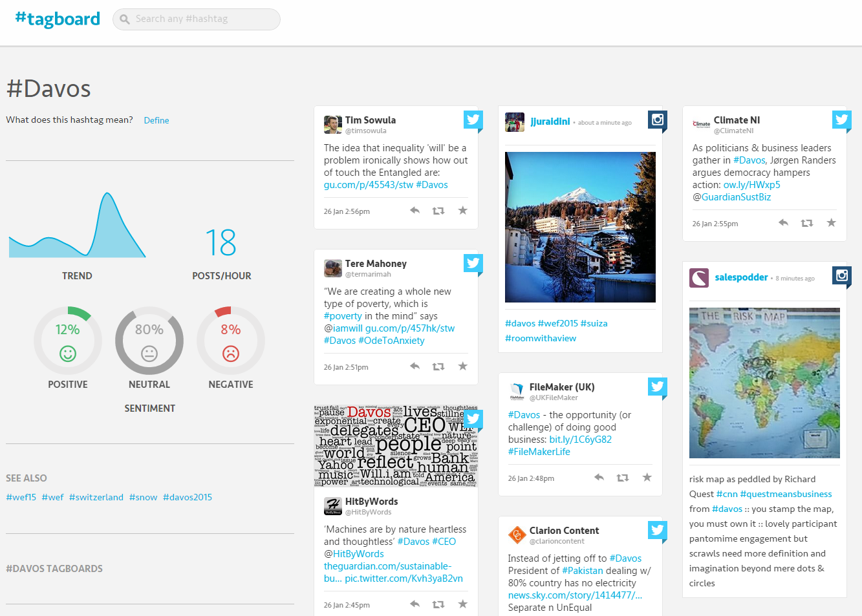This screenshot has width=862, height=616.
Task: Click Clarion Content's avatar
Action: (517, 535)
